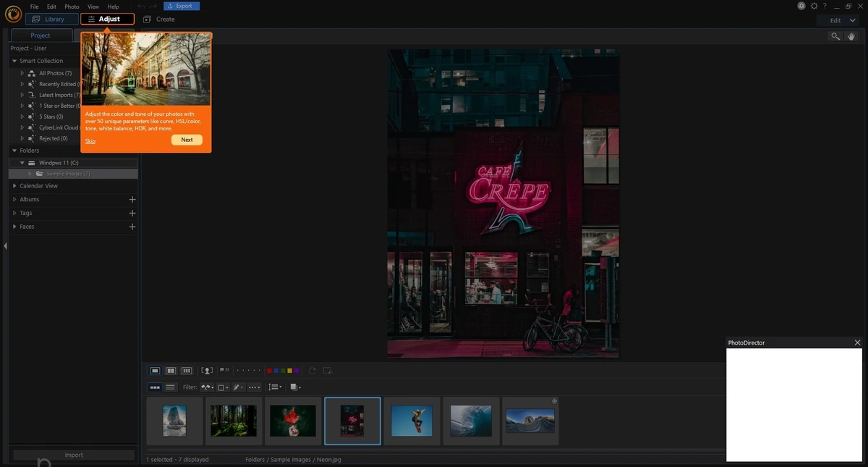Select the red leaf photo thumbnail
This screenshot has height=467, width=868.
coord(293,421)
